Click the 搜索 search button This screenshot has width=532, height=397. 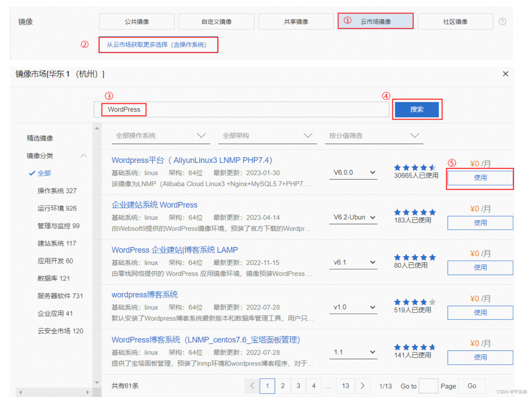click(x=417, y=109)
